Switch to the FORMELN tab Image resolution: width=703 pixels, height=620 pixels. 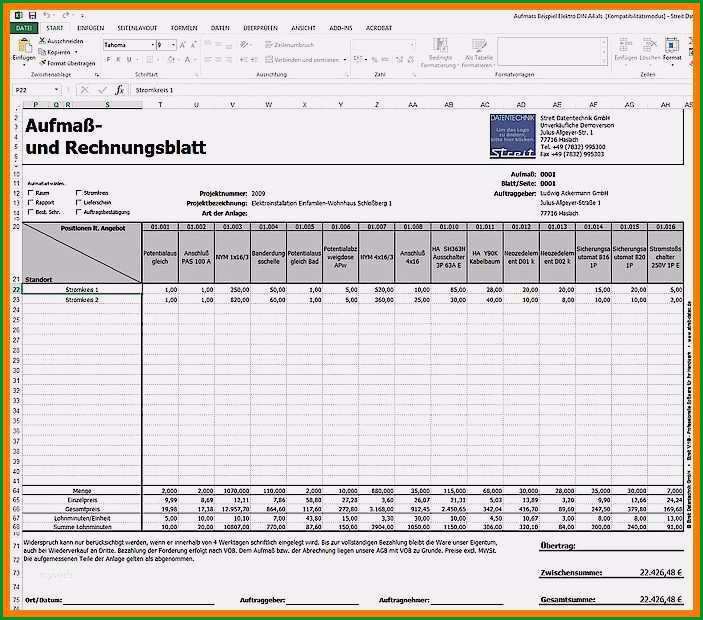(x=184, y=28)
